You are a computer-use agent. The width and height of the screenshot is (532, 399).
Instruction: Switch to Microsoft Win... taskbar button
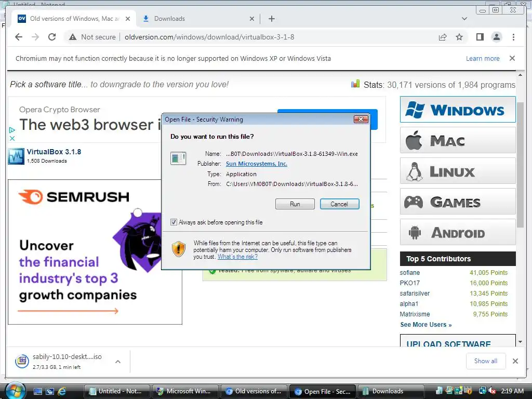185,391
